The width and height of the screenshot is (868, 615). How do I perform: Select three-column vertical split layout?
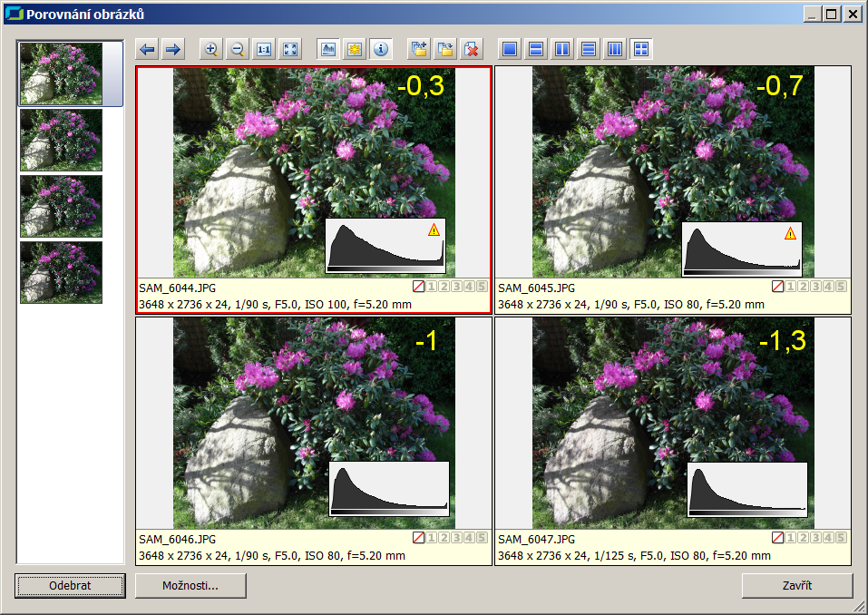click(x=615, y=49)
